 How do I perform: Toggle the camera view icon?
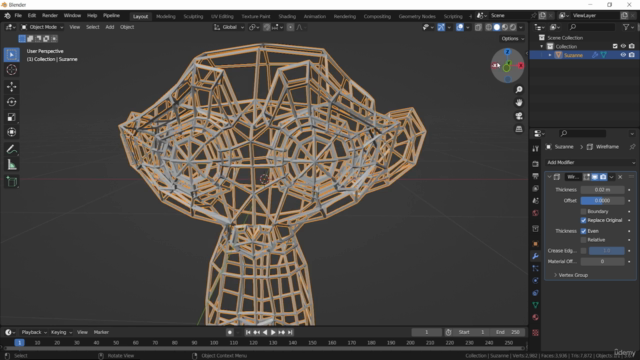point(519,116)
